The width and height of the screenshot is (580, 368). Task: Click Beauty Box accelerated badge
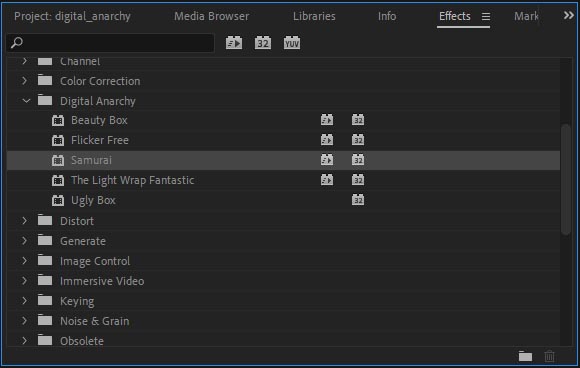coord(327,120)
